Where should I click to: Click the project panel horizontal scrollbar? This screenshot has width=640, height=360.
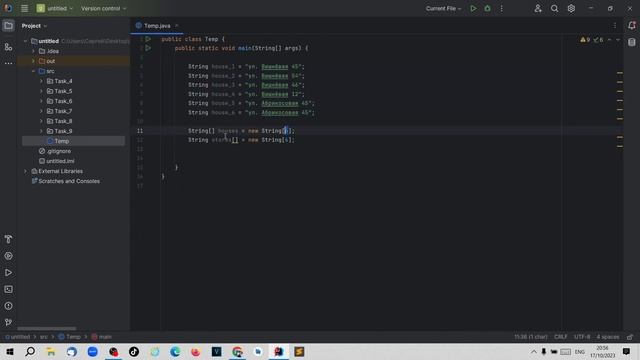point(47,329)
